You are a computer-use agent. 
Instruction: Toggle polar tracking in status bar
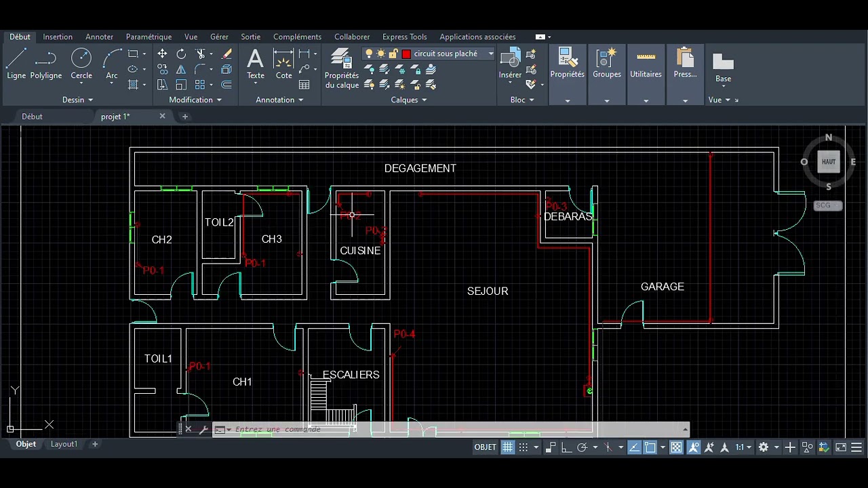point(582,447)
